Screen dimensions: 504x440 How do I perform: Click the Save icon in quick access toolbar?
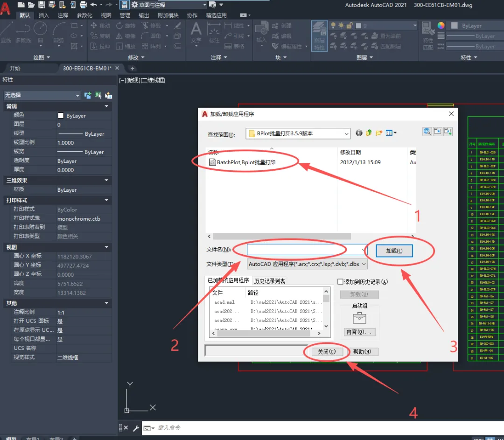click(x=42, y=5)
